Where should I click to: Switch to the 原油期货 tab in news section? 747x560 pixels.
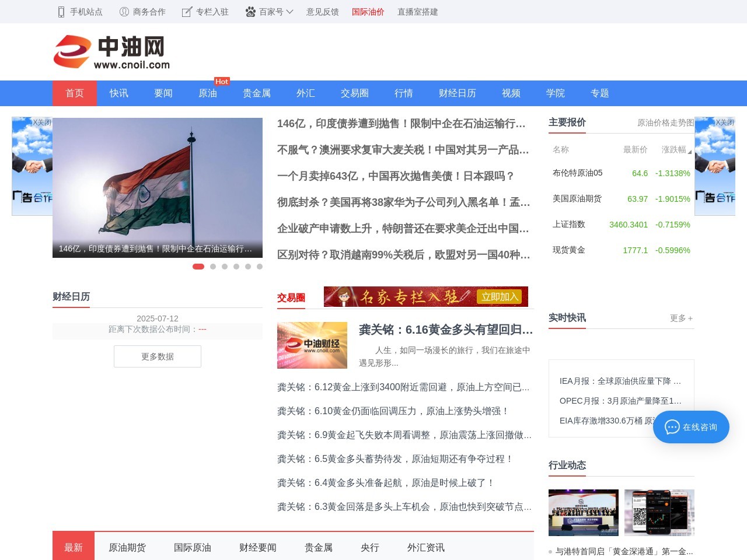point(128,547)
